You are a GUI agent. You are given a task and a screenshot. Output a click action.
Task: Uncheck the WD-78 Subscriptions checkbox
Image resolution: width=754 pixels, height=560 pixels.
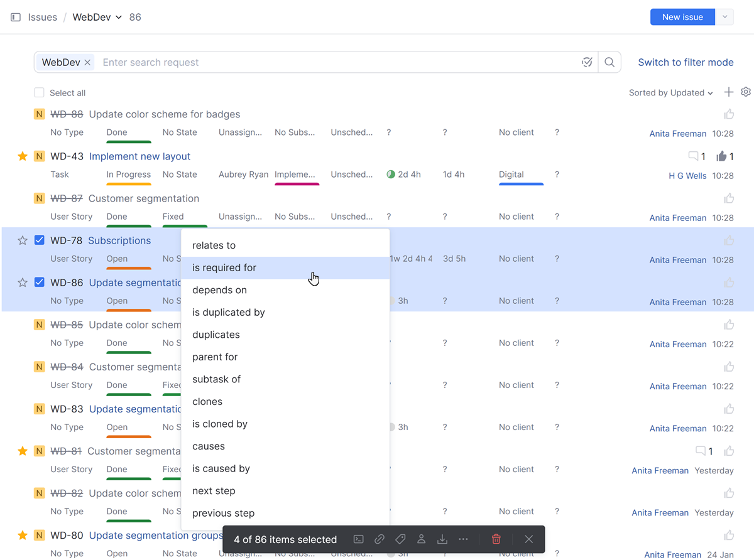40,240
